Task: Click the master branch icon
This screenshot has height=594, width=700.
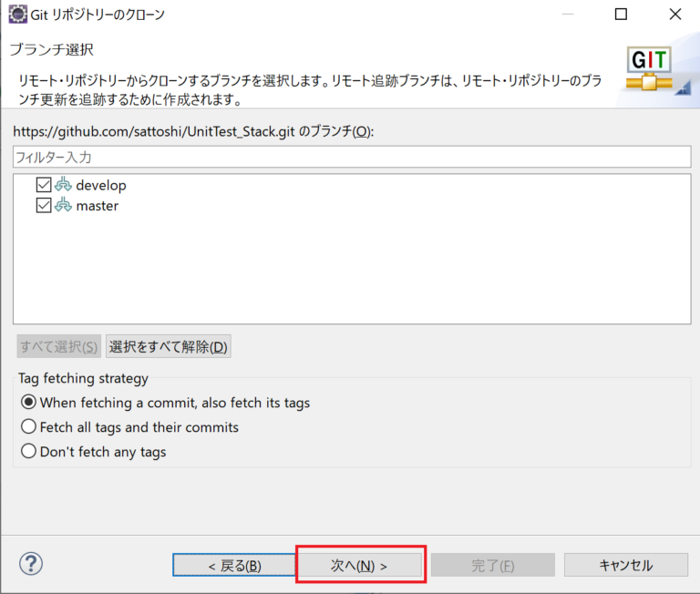Action: (63, 206)
